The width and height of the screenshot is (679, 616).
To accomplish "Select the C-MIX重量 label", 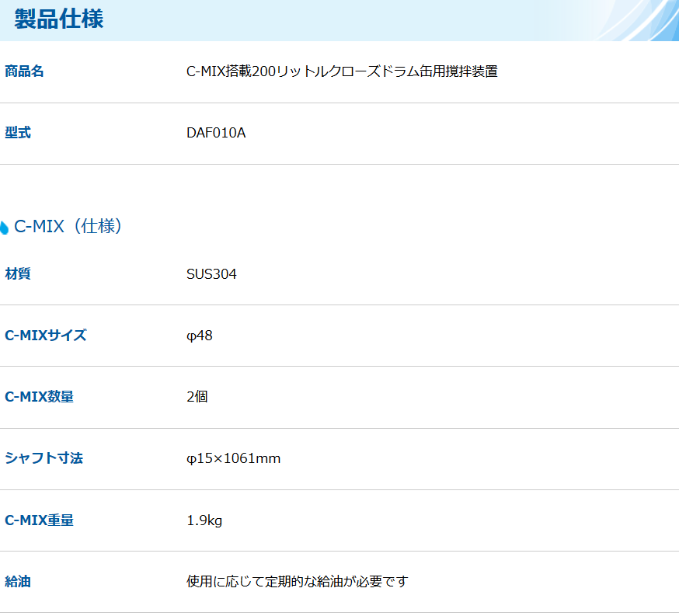I will pyautogui.click(x=40, y=520).
